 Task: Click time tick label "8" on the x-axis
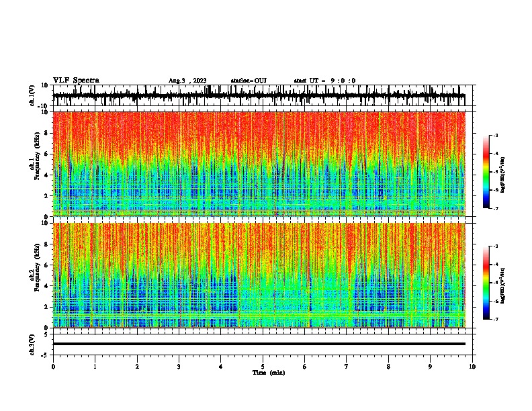(x=388, y=367)
